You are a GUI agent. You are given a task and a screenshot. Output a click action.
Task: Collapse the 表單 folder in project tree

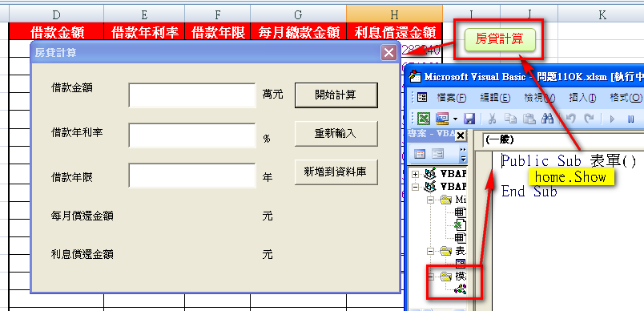431,251
